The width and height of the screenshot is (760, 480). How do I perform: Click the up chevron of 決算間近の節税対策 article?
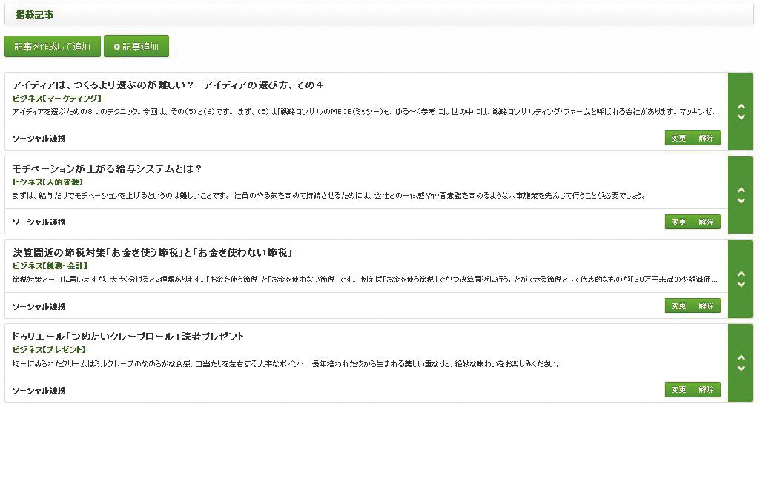click(x=741, y=274)
